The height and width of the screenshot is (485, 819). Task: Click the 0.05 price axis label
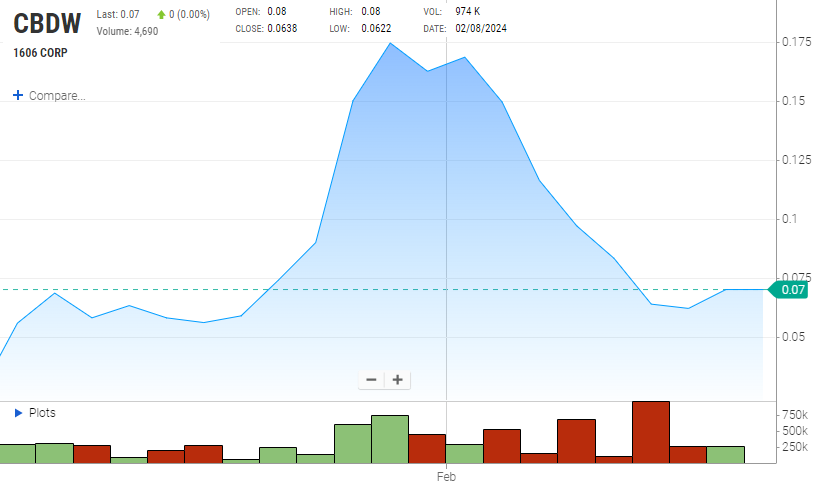click(x=793, y=337)
